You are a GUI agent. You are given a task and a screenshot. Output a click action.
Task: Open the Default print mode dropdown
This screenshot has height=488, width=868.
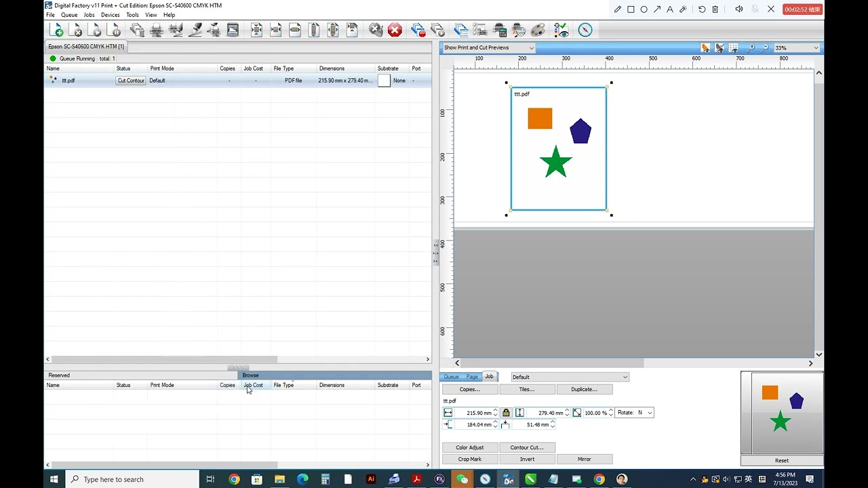point(570,377)
